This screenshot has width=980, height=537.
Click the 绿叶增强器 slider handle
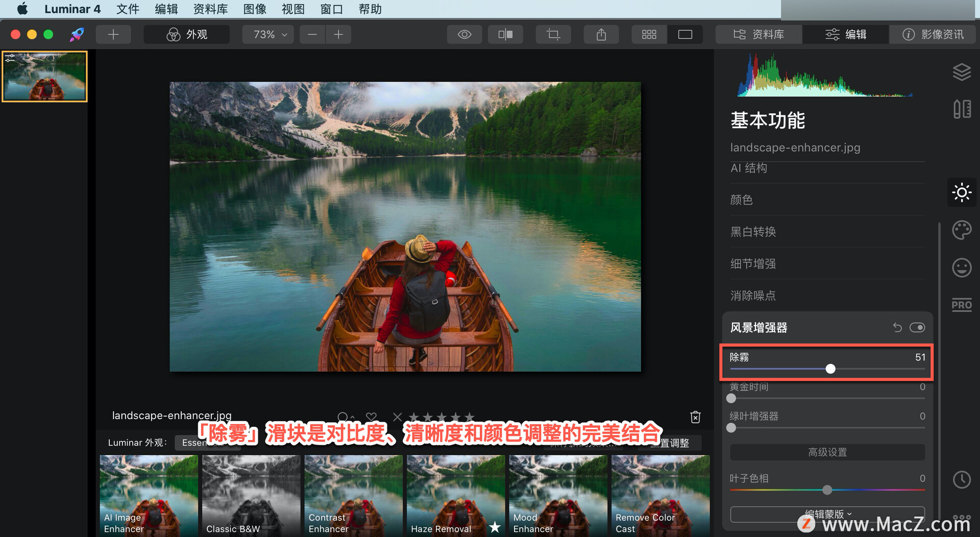point(731,428)
